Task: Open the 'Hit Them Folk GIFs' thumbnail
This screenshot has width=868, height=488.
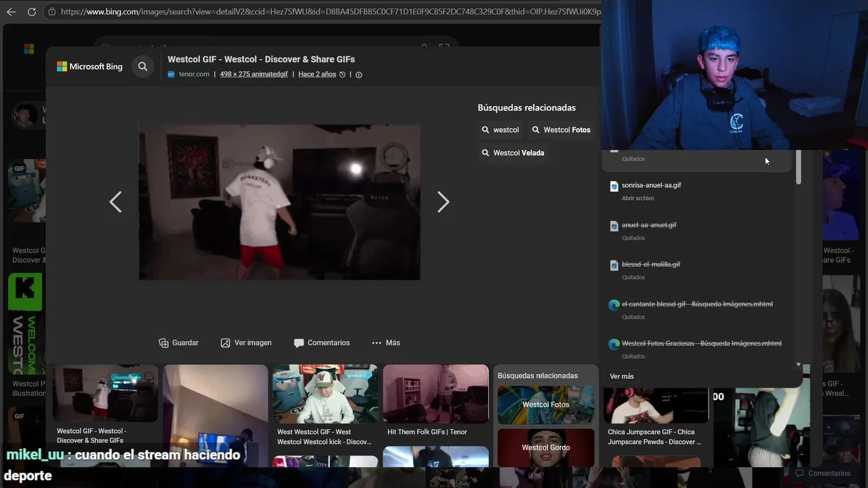Action: tap(435, 393)
